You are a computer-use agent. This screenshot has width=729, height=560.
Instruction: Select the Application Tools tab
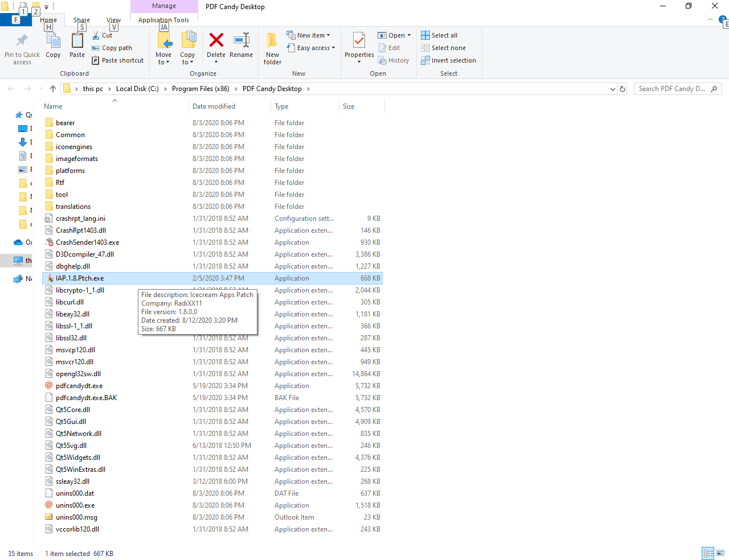click(x=163, y=20)
